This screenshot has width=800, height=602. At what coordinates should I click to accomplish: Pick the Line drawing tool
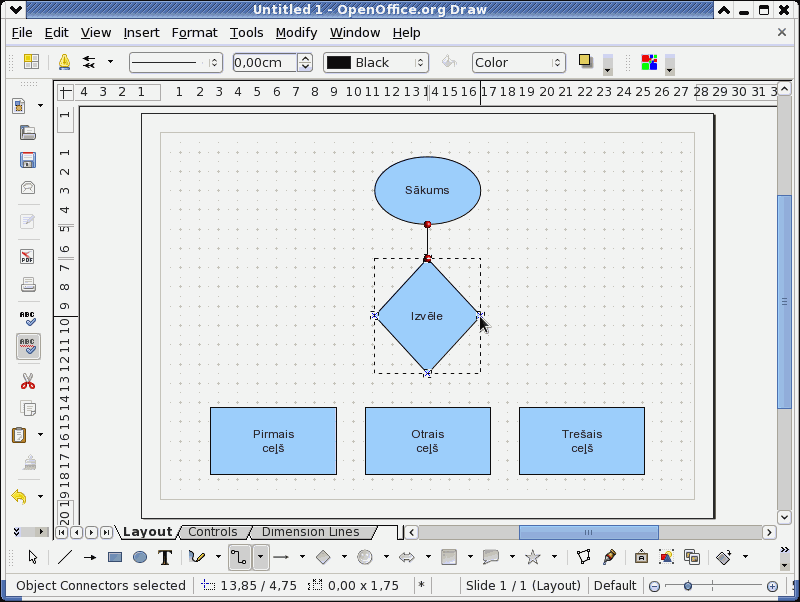click(65, 557)
